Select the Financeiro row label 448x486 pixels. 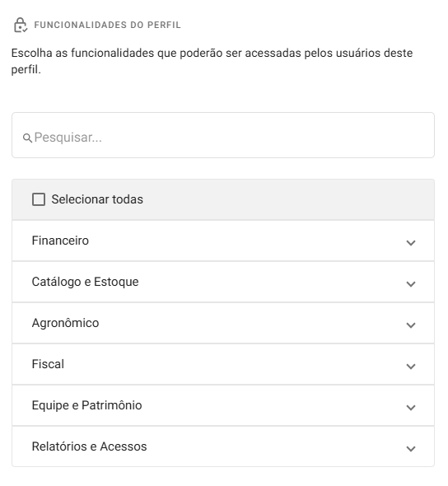coord(60,241)
